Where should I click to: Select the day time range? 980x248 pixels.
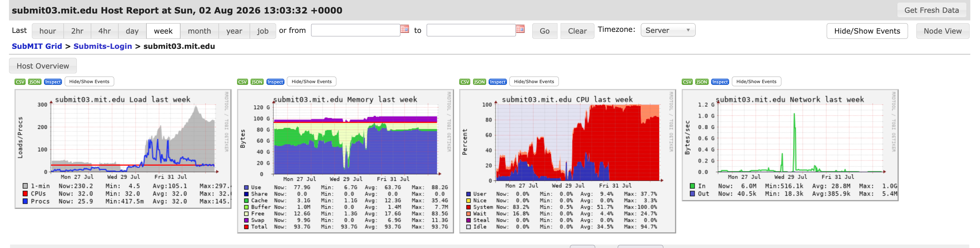[133, 31]
